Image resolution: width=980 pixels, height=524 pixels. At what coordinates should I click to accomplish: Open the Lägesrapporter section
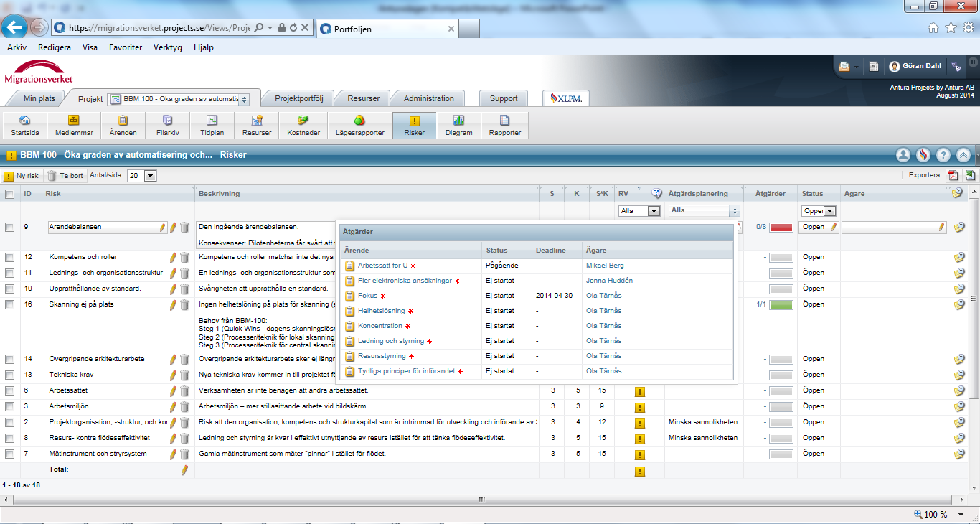(359, 125)
